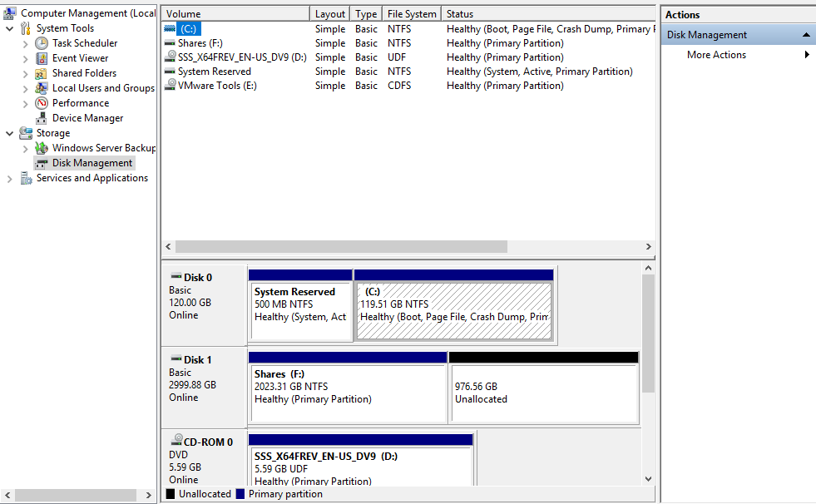Select the SSS_X64FREV (D:) partition block
Viewport: 816px width, 504px height.
coord(361,460)
